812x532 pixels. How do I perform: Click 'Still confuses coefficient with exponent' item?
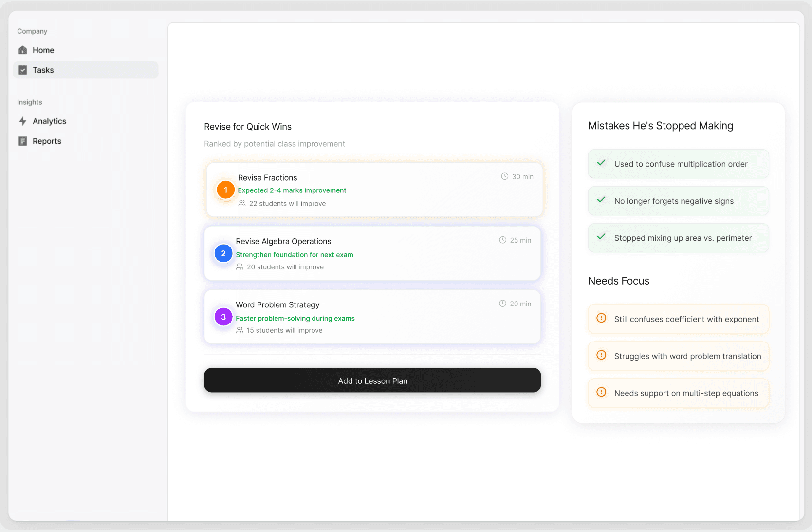tap(679, 319)
